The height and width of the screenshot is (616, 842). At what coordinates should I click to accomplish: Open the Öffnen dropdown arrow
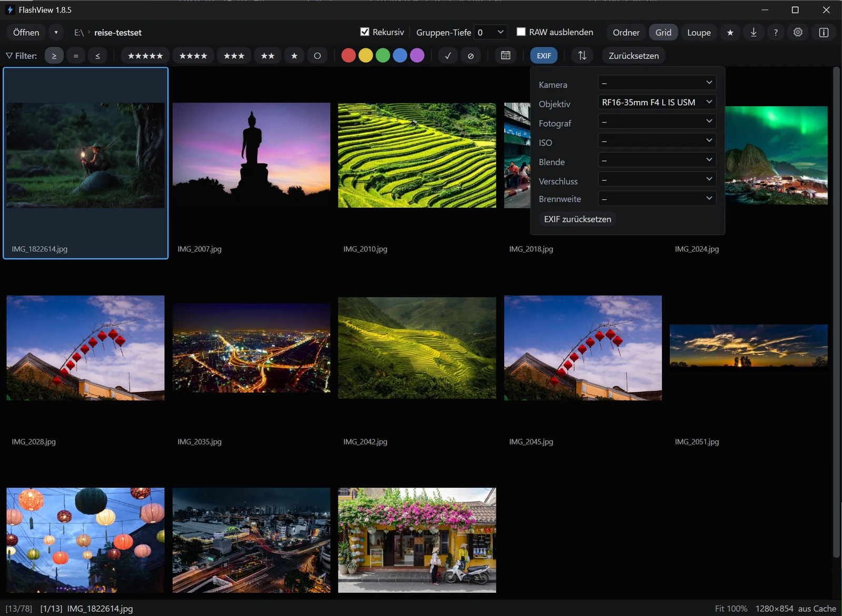(x=56, y=33)
